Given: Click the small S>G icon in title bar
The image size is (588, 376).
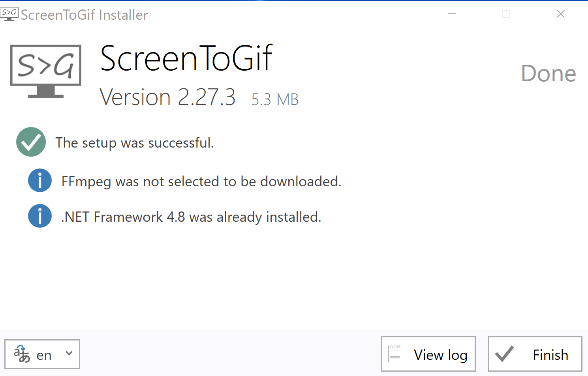Looking at the screenshot, I should (9, 13).
